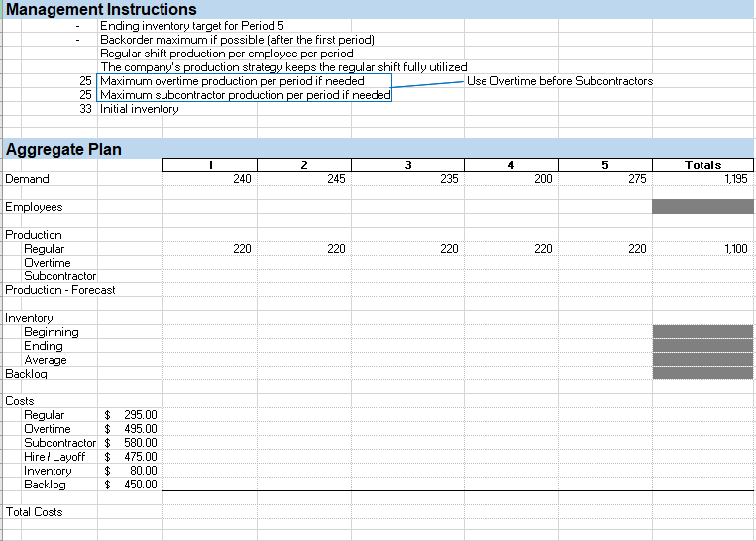Image resolution: width=756 pixels, height=541 pixels.
Task: Click the 'Initial inventory' label
Action: [140, 109]
